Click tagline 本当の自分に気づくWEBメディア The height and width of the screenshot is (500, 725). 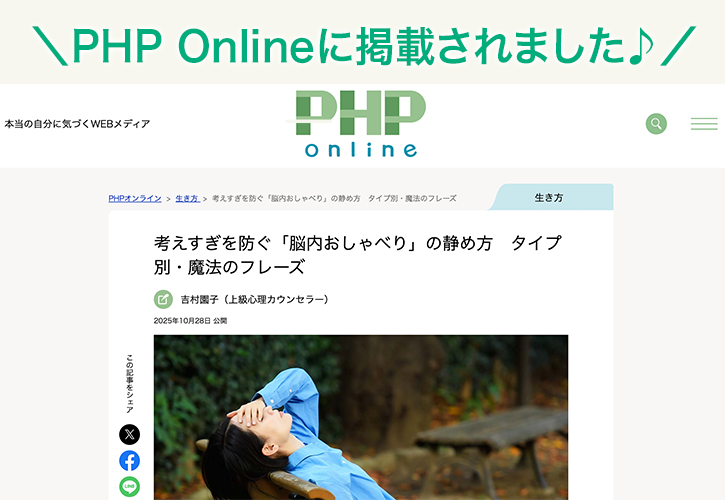77,124
